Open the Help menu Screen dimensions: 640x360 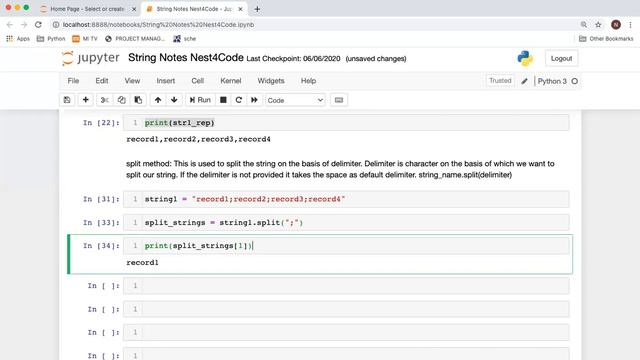[309, 81]
